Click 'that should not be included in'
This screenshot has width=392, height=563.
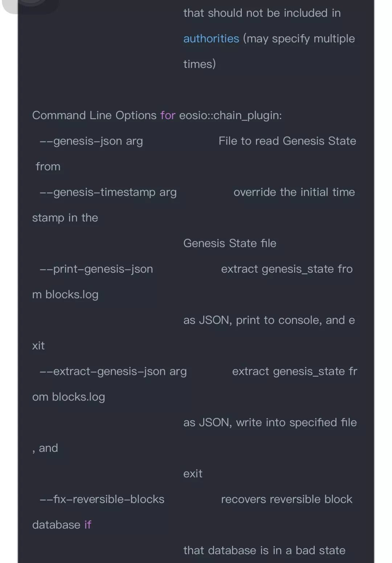(x=262, y=13)
